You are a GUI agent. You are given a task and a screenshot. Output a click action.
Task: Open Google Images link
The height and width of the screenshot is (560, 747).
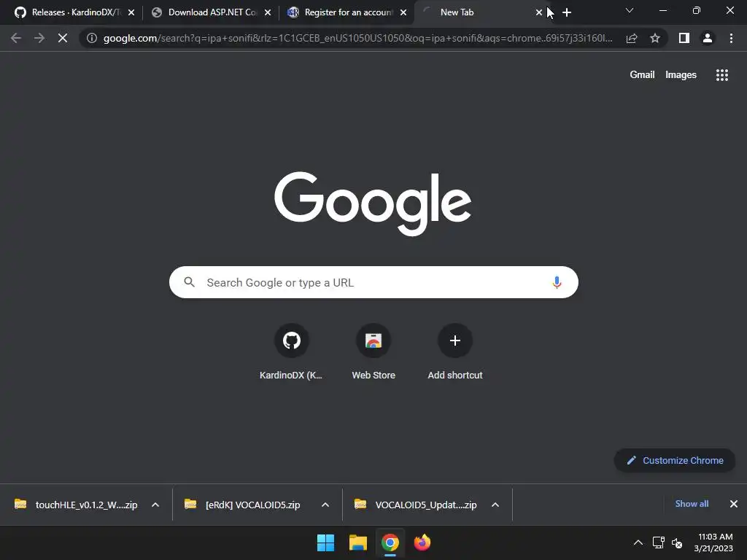tap(681, 75)
